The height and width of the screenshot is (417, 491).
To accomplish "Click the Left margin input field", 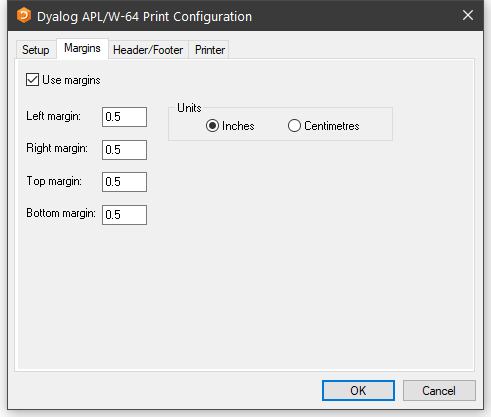I will (124, 117).
